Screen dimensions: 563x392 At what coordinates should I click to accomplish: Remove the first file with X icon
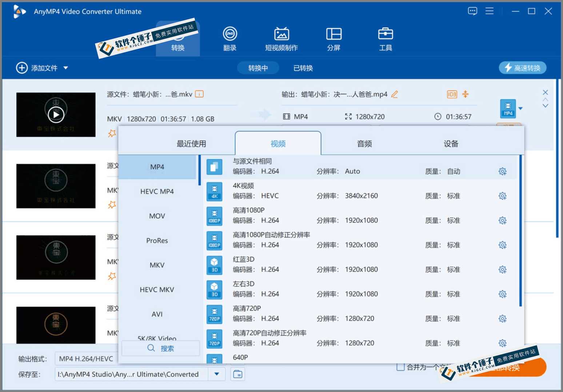545,92
